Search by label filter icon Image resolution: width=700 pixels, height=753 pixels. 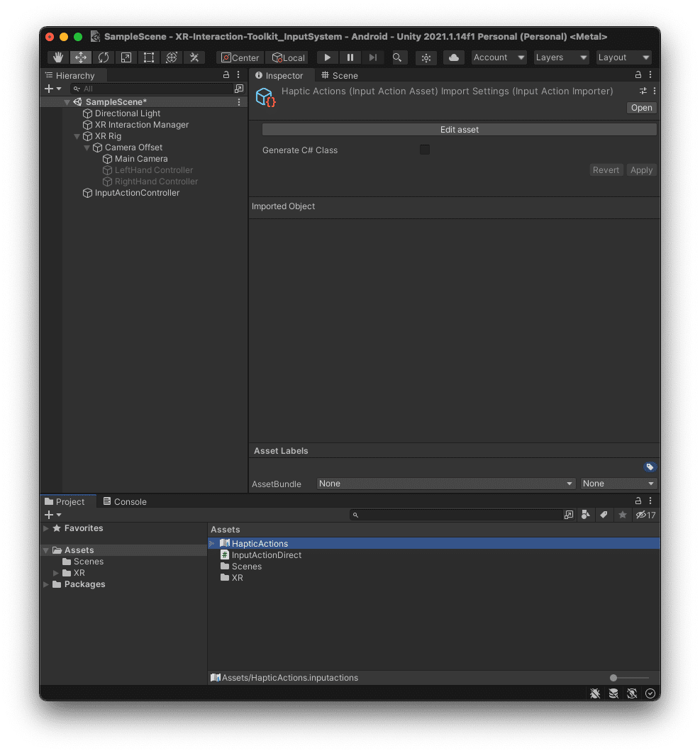(604, 515)
